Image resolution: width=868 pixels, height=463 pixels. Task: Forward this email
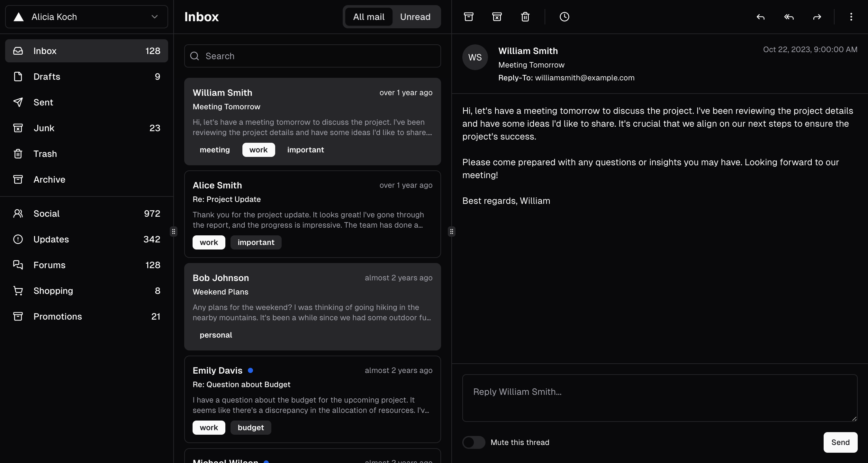tap(817, 17)
